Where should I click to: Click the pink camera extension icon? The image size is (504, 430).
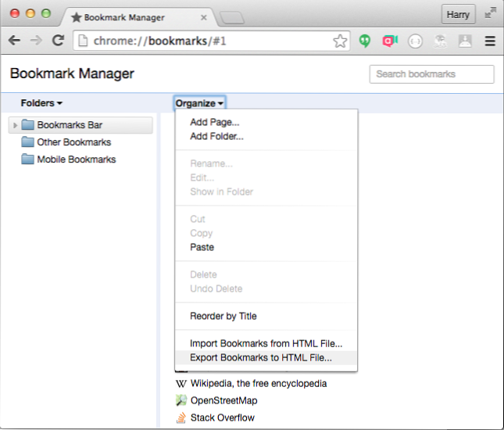click(x=389, y=41)
